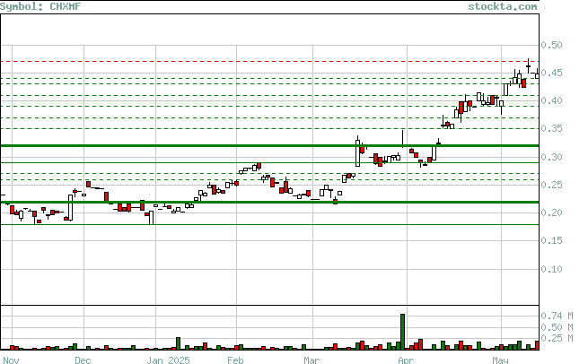Image resolution: width=588 pixels, height=364 pixels.
Task: Select the 0.30 price axis label
Action: (x=551, y=157)
